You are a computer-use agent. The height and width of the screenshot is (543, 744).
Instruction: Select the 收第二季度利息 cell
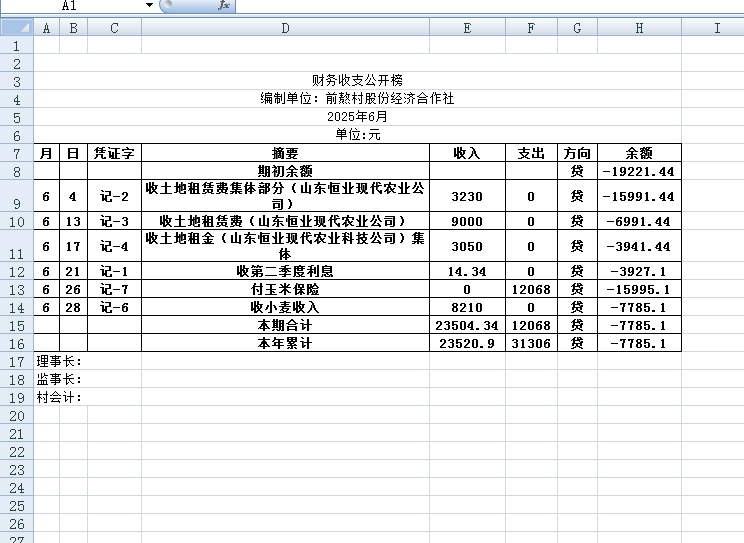coord(285,271)
